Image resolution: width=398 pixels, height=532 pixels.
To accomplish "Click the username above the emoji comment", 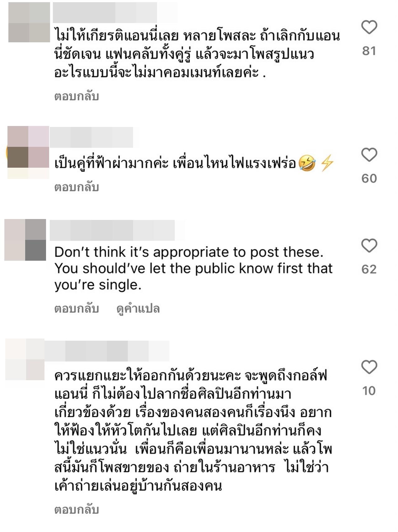I will 91,137.
